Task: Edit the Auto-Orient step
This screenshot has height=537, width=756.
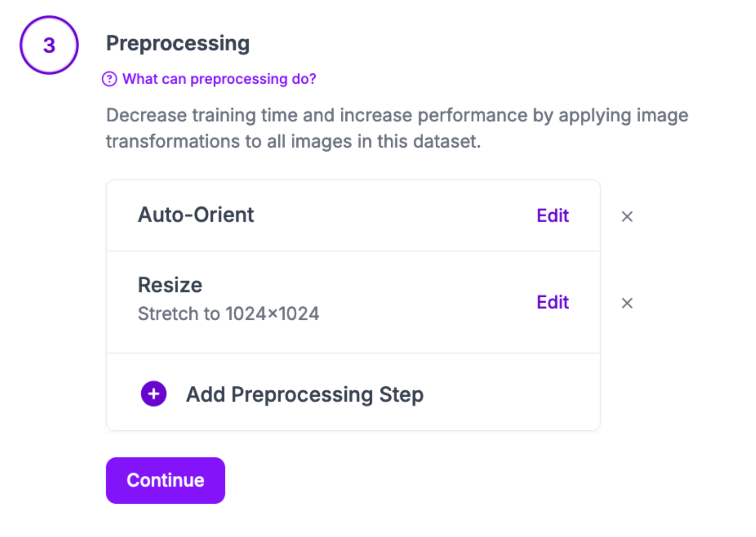Action: pos(552,216)
